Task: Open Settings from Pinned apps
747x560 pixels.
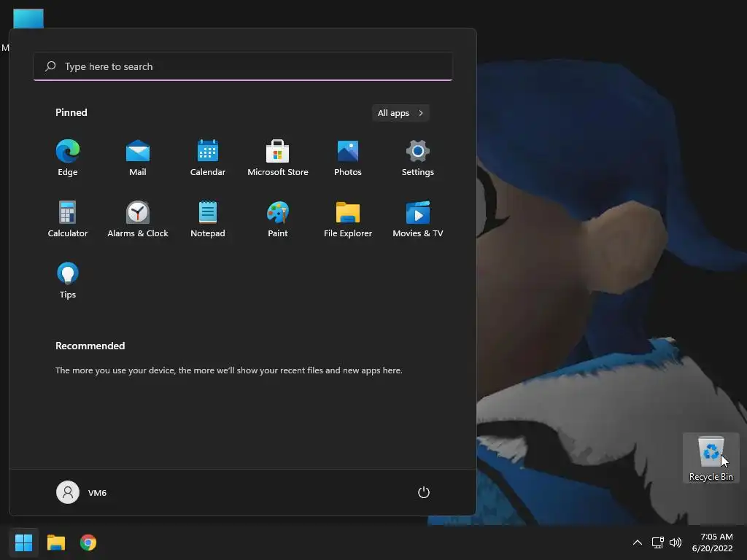Action: tap(418, 158)
